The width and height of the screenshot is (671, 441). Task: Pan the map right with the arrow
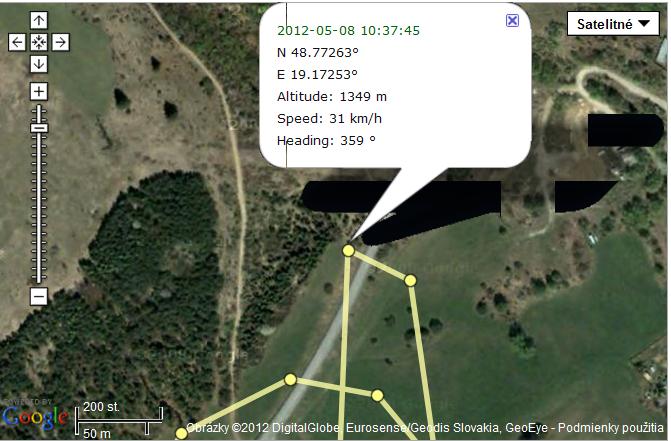pyautogui.click(x=60, y=42)
